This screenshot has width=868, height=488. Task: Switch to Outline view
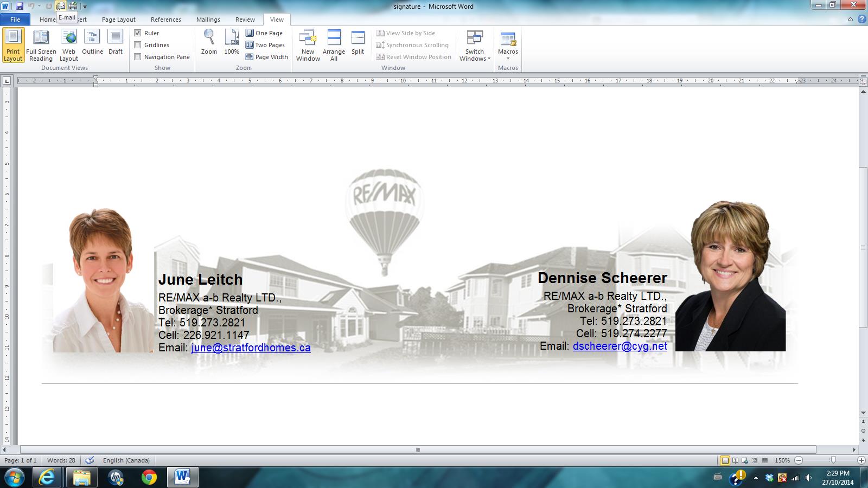pyautogui.click(x=92, y=42)
